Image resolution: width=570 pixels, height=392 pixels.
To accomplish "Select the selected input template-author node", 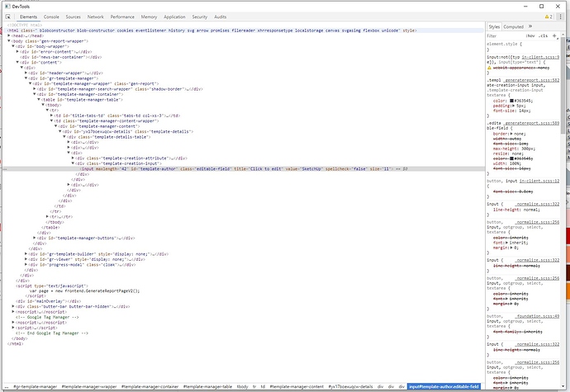I will (x=244, y=169).
